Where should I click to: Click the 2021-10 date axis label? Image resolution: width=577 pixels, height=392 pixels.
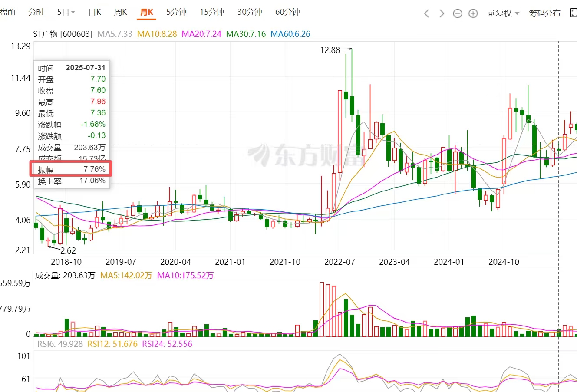285,262
